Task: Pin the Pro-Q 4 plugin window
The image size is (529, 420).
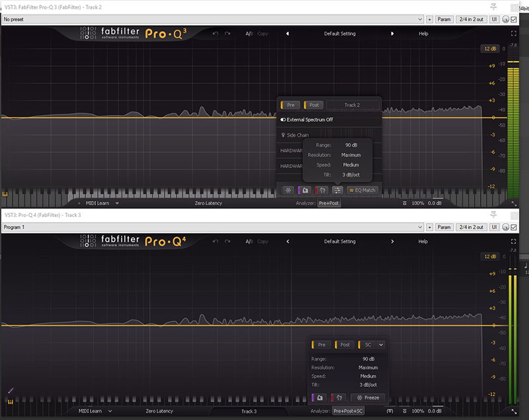Action: tap(493, 214)
